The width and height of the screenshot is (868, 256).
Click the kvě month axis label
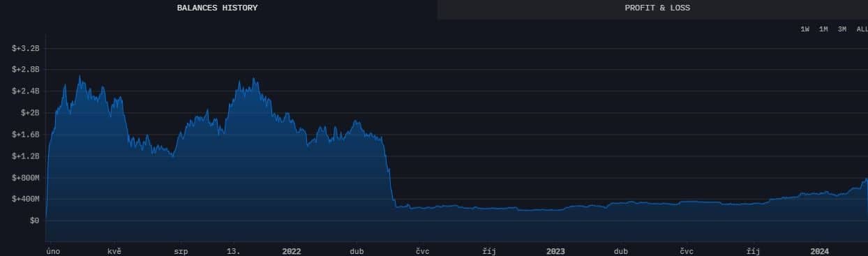[x=114, y=250]
